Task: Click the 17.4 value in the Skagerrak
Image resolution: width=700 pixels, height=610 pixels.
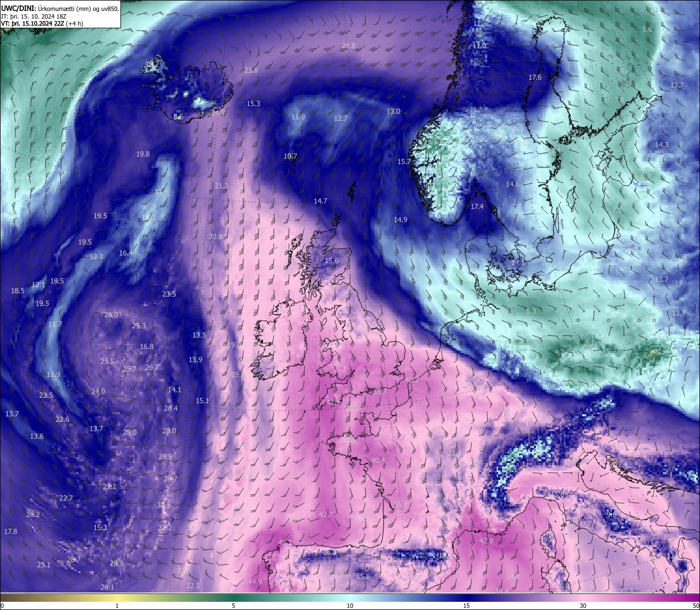Action: click(x=477, y=206)
